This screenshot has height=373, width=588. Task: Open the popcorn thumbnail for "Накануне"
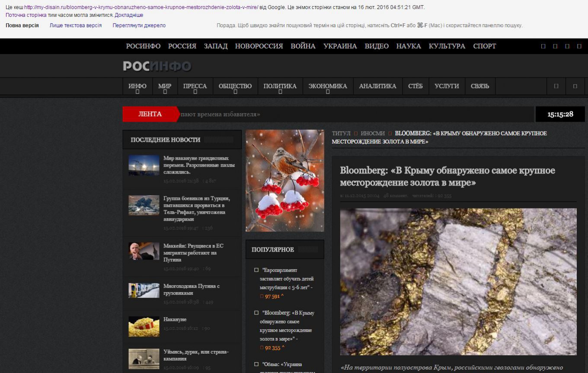[x=144, y=326]
